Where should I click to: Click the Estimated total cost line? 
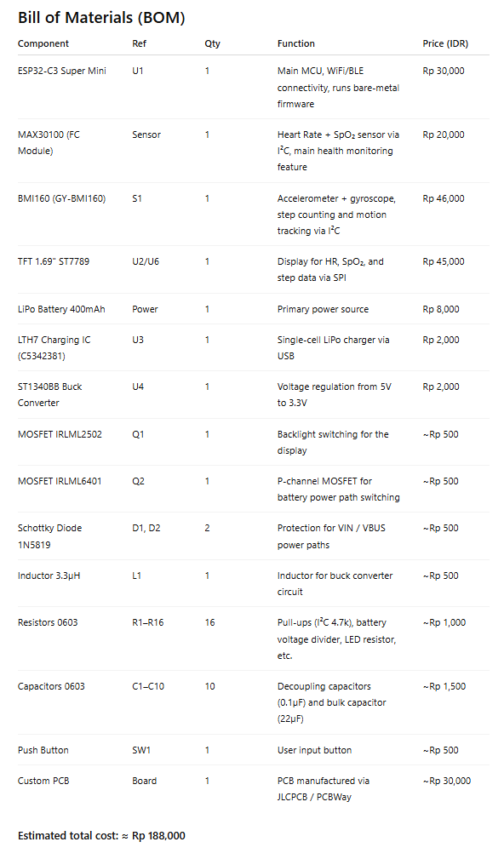click(x=101, y=835)
